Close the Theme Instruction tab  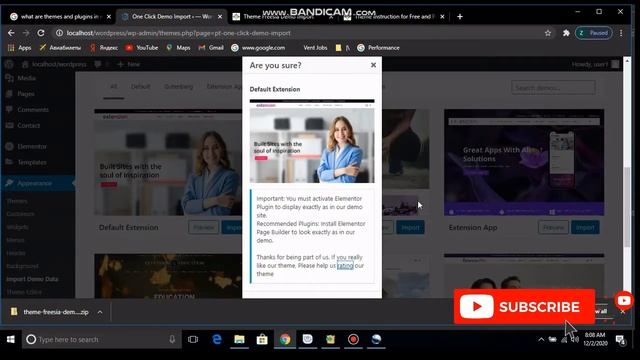442,17
